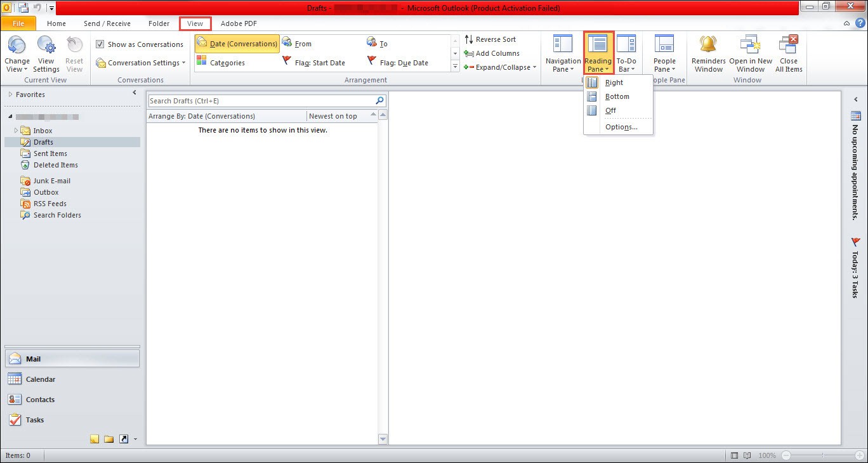
Task: Click the Reverse Sort button
Action: tap(490, 39)
